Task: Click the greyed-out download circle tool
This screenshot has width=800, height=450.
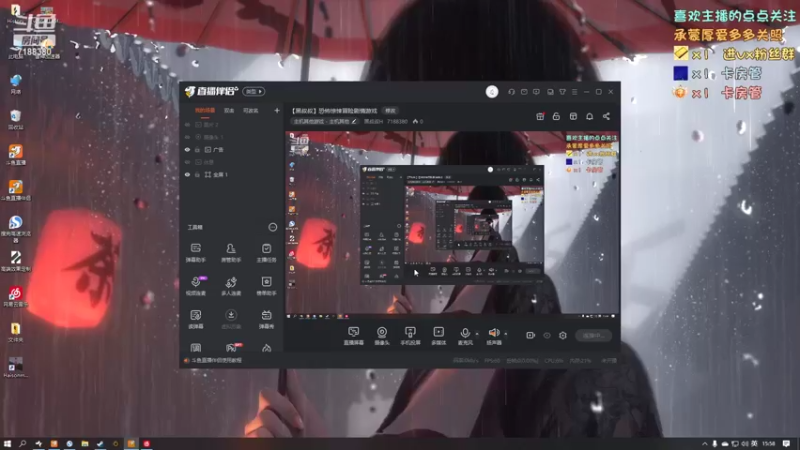Action: (x=231, y=319)
